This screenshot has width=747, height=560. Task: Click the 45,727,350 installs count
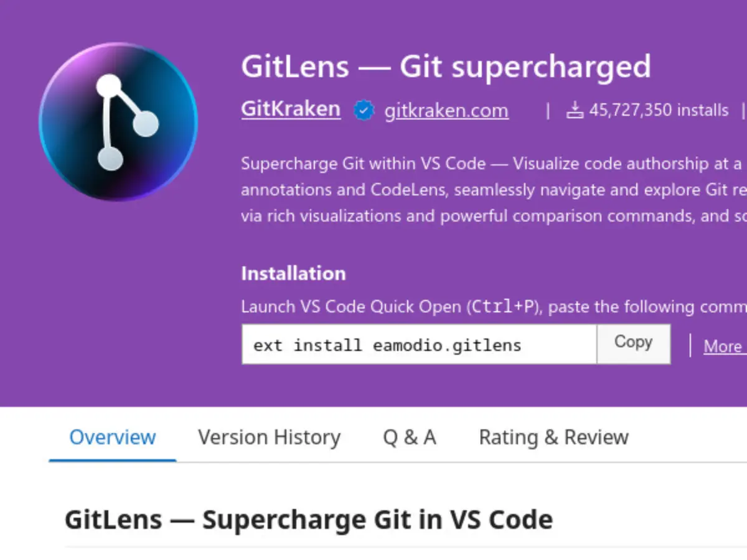(660, 110)
